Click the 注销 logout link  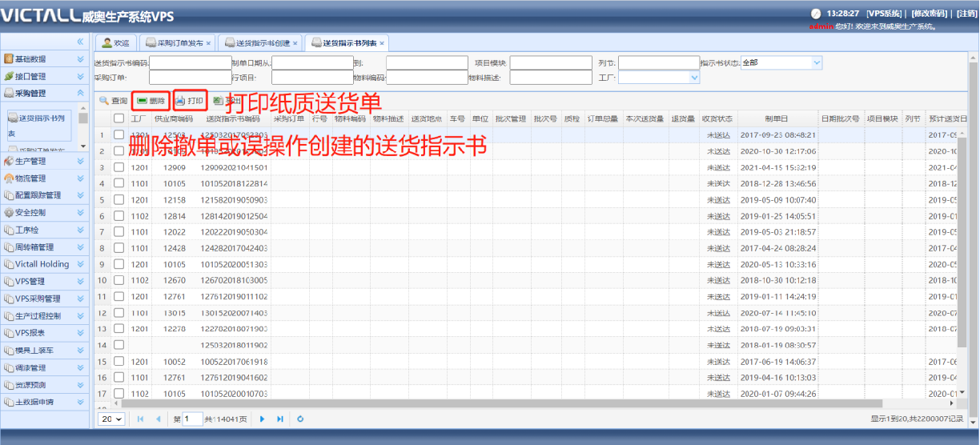click(966, 14)
